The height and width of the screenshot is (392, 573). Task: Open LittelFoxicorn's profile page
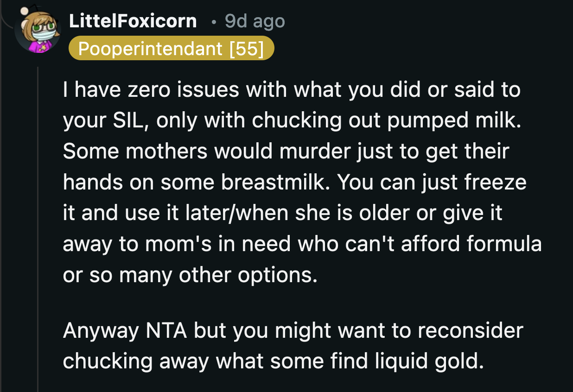(133, 21)
